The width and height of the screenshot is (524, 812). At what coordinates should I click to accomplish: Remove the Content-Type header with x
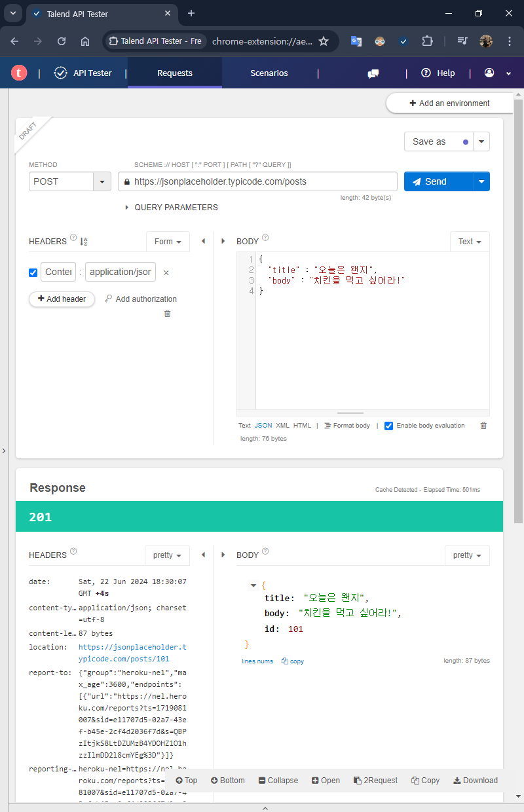point(166,272)
